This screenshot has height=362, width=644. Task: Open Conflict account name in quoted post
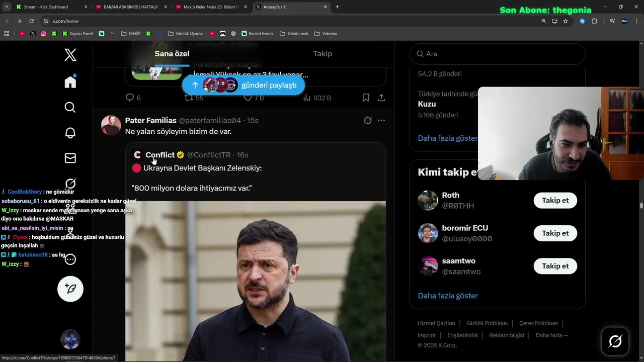[160, 155]
